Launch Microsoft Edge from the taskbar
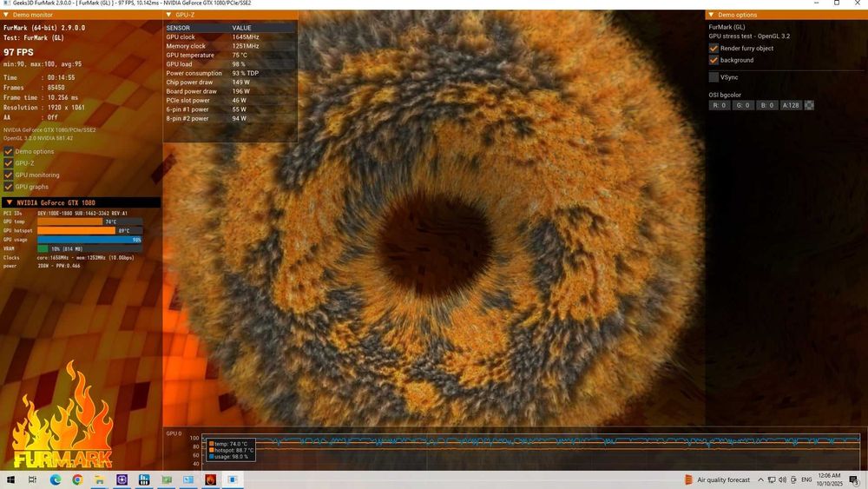 point(56,479)
